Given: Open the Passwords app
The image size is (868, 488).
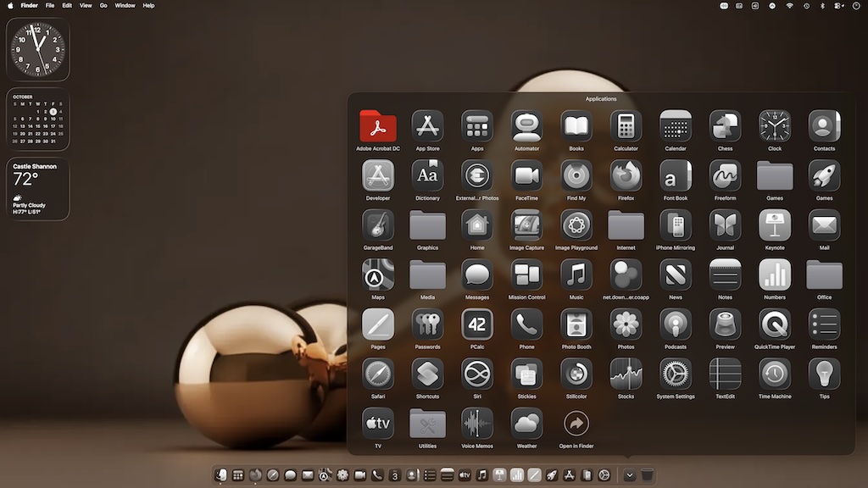Looking at the screenshot, I should tap(427, 324).
